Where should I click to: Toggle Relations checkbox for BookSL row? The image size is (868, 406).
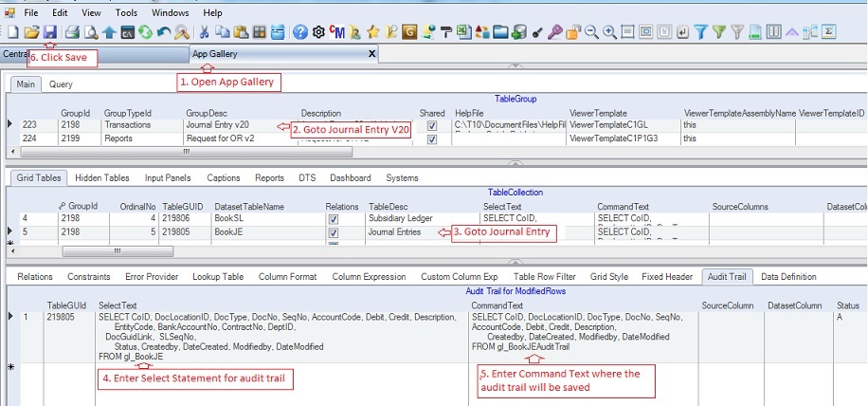click(334, 219)
